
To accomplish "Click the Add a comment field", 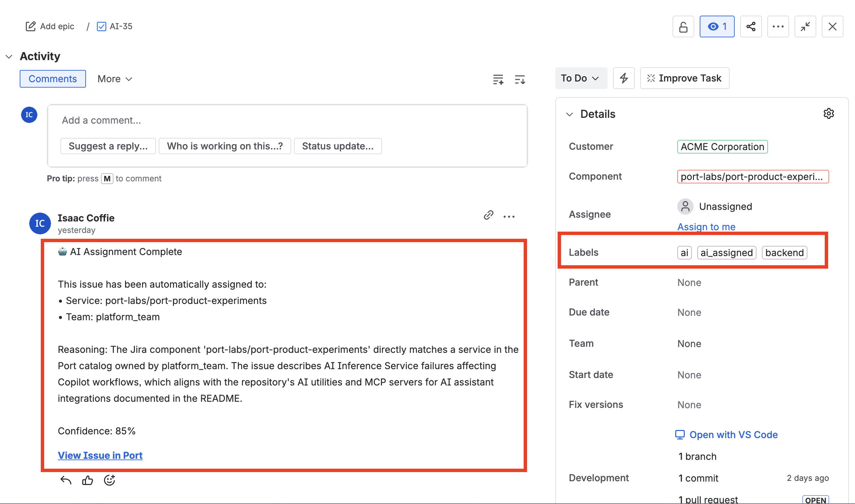I will coord(287,120).
